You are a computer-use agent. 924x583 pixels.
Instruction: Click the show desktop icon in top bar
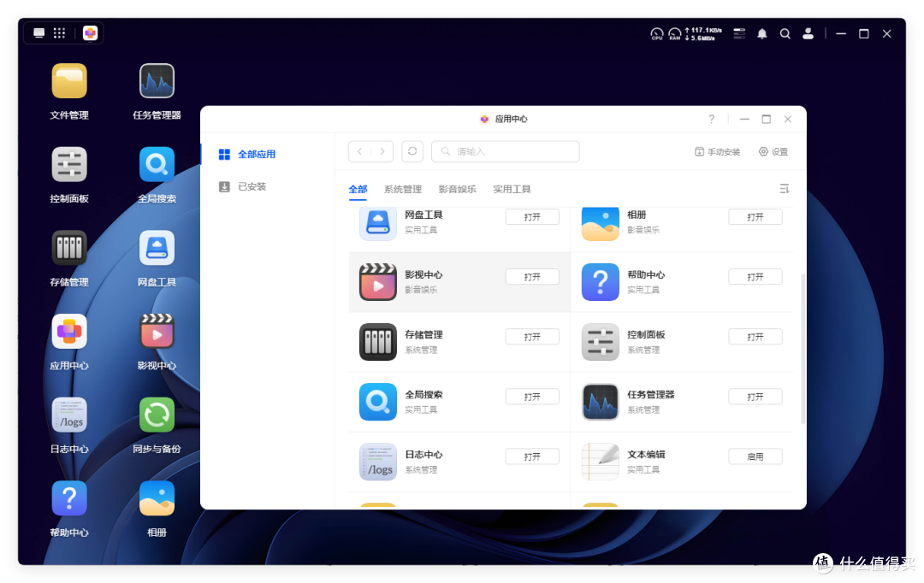(x=38, y=33)
